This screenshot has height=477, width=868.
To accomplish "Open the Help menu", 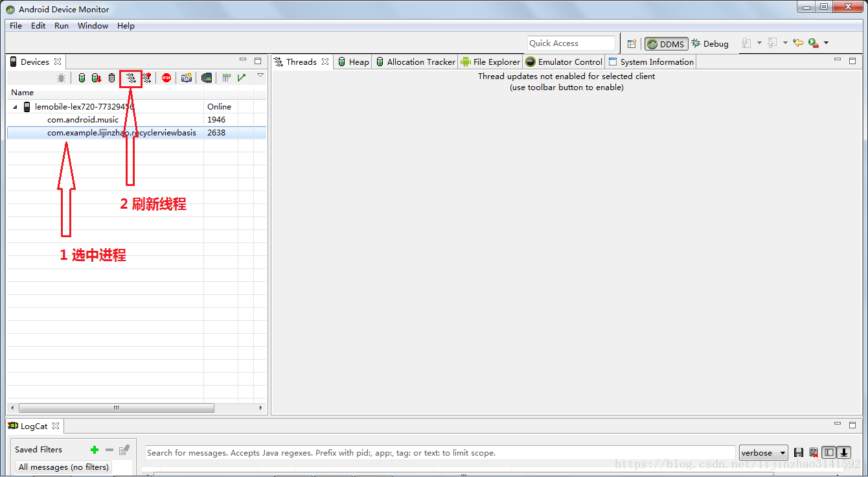I will coord(126,26).
